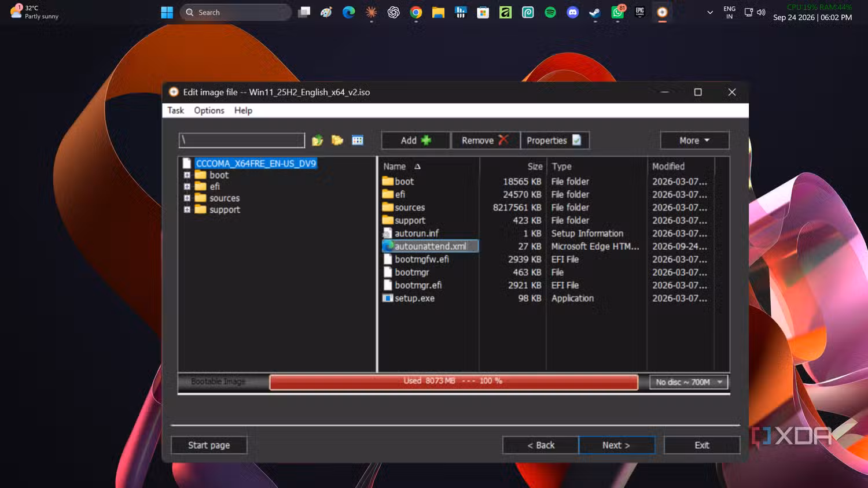This screenshot has height=488, width=868.
Task: Go back with the < Back button
Action: pyautogui.click(x=540, y=445)
